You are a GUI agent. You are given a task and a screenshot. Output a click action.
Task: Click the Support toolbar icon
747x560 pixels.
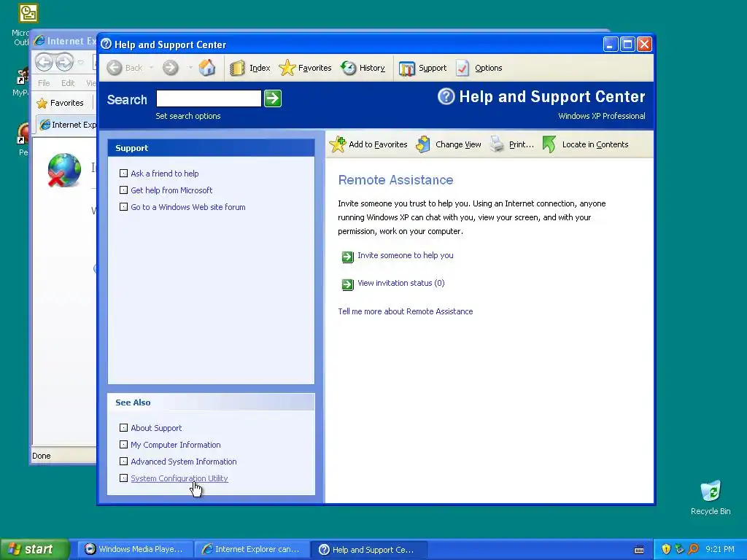407,68
